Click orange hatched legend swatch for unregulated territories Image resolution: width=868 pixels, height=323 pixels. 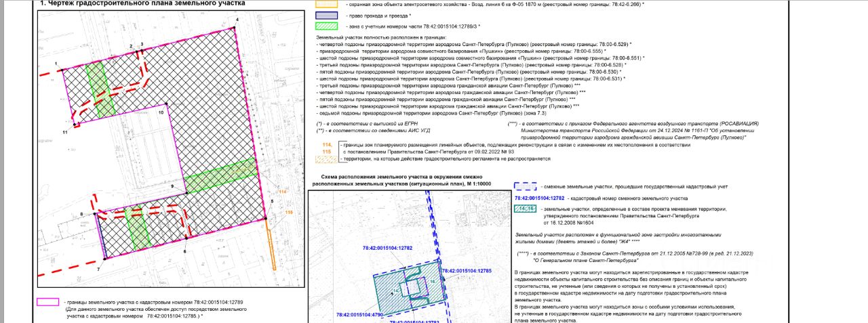click(328, 159)
